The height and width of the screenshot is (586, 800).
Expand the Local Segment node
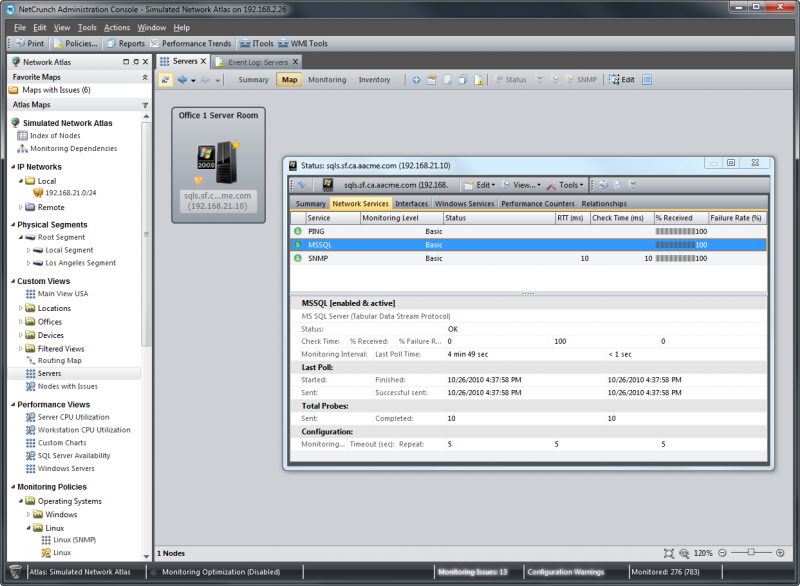(29, 250)
